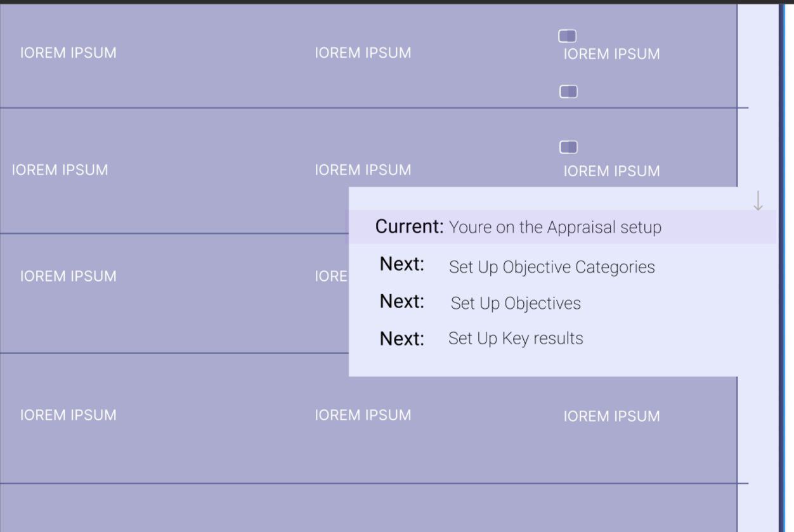
Task: Click the highlighted Current Appraisal setup entry
Action: tap(519, 226)
